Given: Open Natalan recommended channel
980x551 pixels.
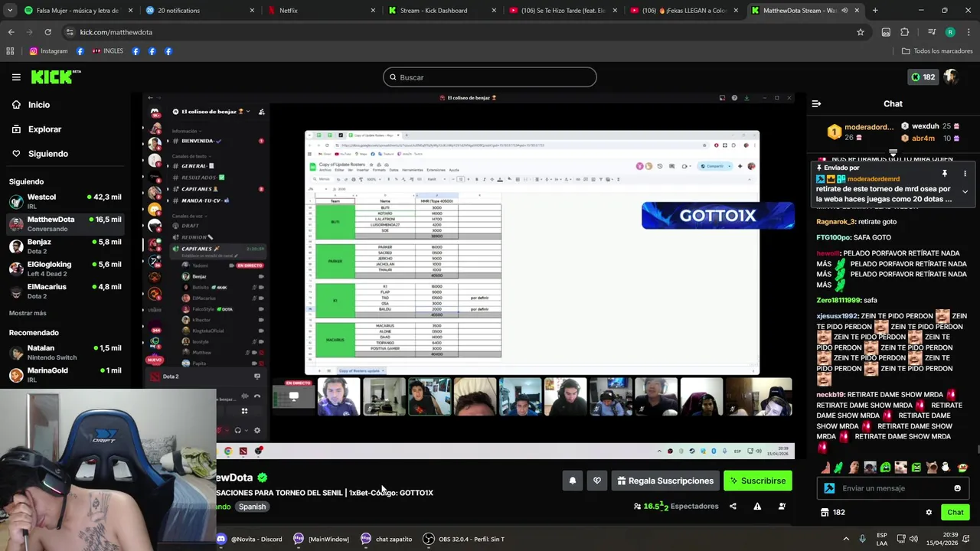Looking at the screenshot, I should click(x=65, y=352).
